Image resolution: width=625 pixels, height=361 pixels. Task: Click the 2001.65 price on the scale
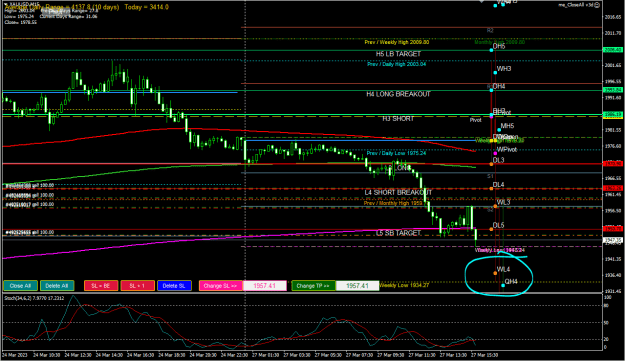pyautogui.click(x=613, y=65)
